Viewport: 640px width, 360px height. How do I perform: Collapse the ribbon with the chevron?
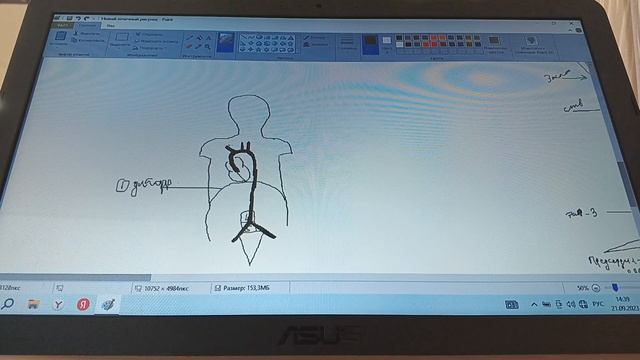tap(570, 30)
